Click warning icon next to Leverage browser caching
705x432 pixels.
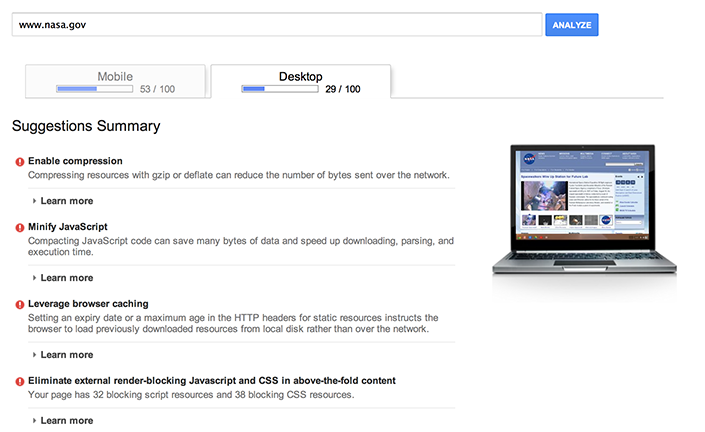point(19,304)
